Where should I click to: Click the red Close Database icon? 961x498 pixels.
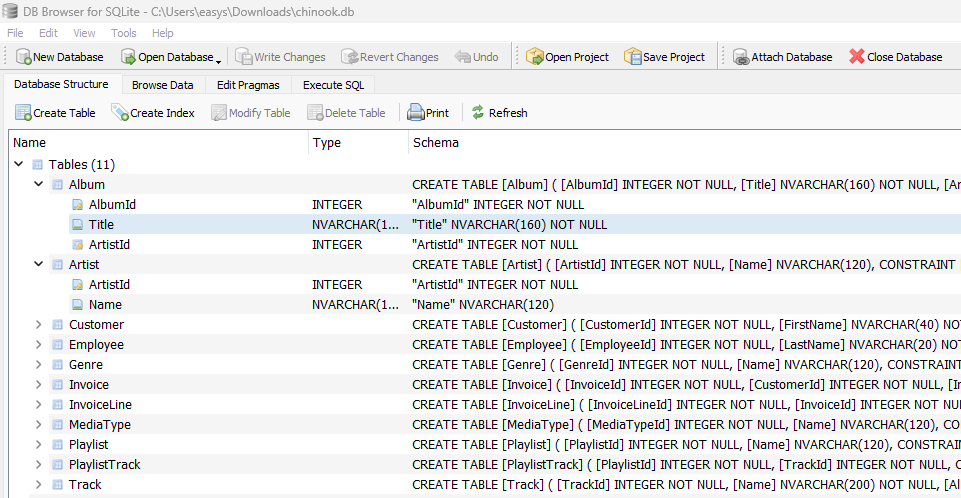(x=856, y=56)
